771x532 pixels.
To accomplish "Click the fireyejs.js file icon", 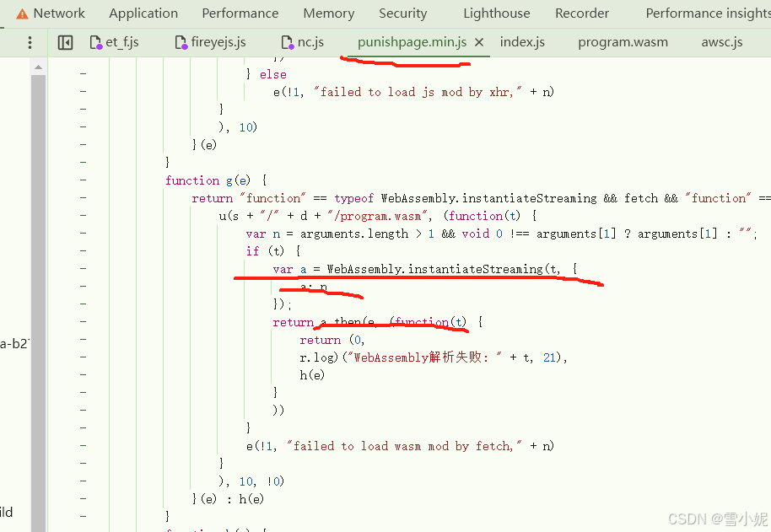I will [x=181, y=43].
